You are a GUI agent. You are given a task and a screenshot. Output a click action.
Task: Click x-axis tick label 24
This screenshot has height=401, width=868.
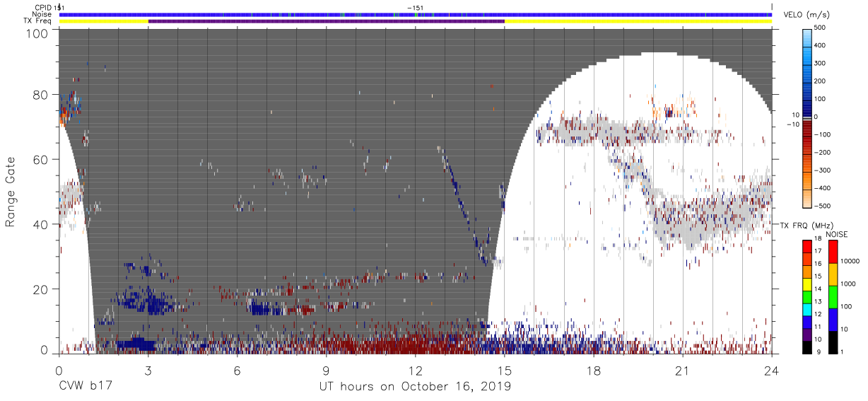coord(772,371)
